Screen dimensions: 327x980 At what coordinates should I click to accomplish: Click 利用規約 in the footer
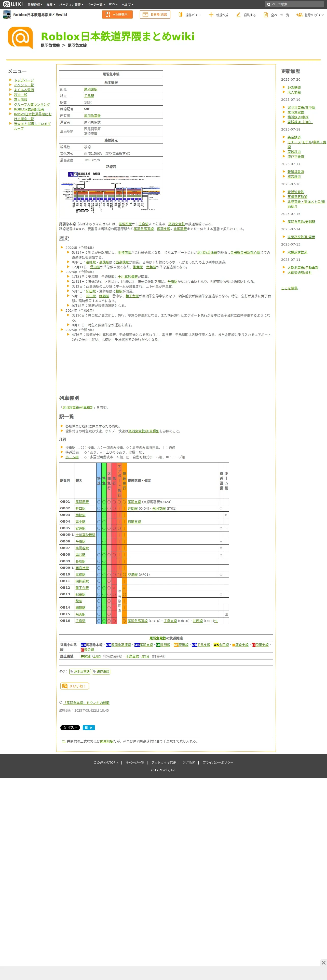[x=189, y=762]
